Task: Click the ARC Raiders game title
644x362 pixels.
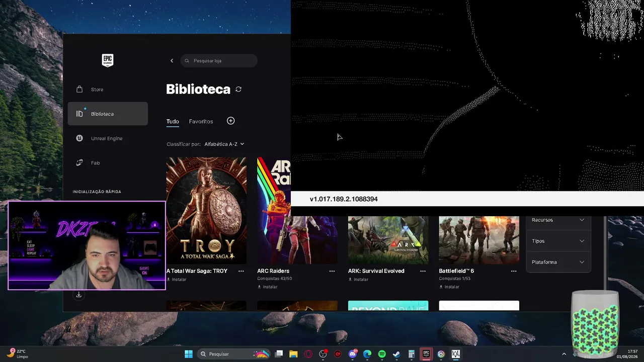Action: pyautogui.click(x=273, y=271)
